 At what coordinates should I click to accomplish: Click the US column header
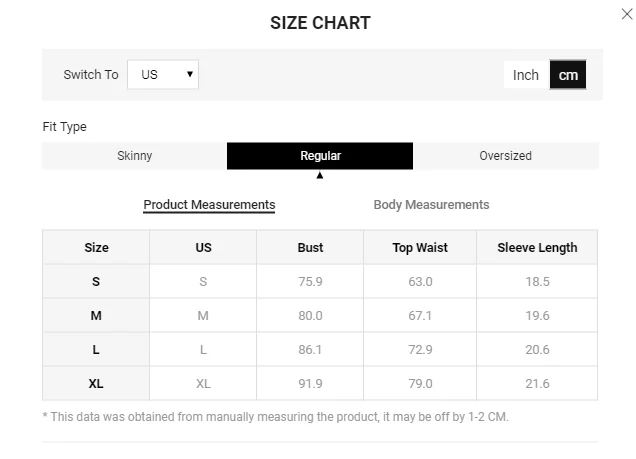[203, 248]
